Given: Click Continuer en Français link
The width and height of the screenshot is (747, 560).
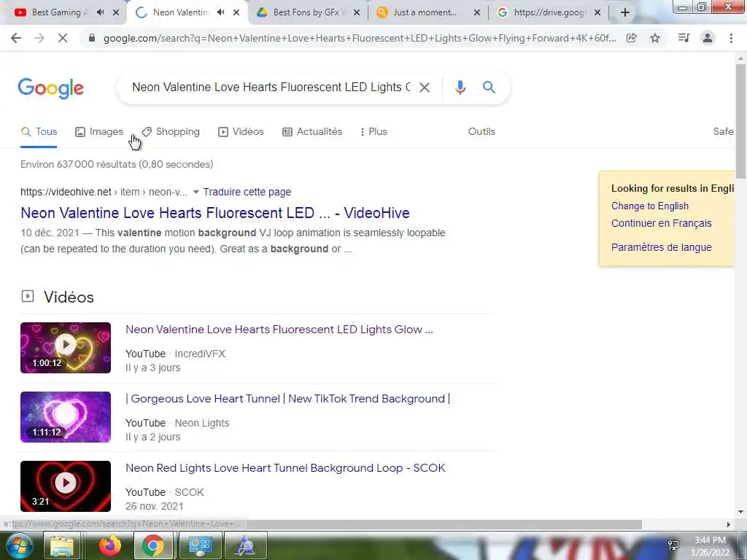Looking at the screenshot, I should (x=661, y=223).
